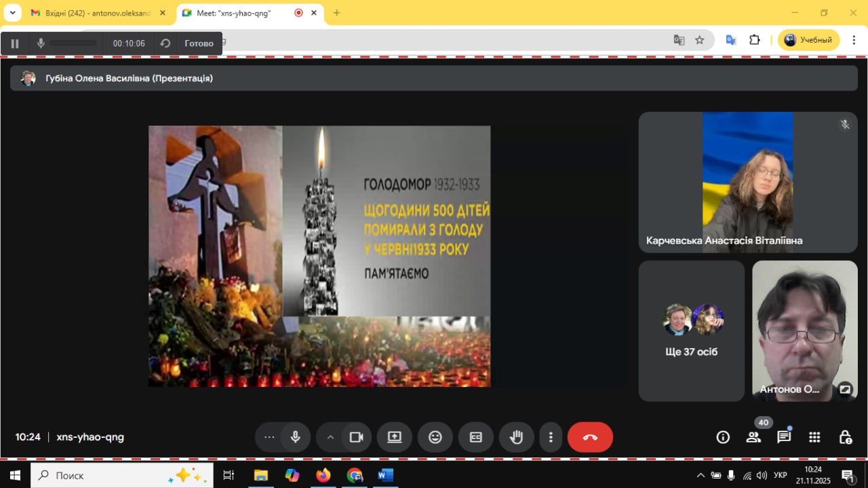Mute the microphone in Meet toolbar

pos(295,437)
